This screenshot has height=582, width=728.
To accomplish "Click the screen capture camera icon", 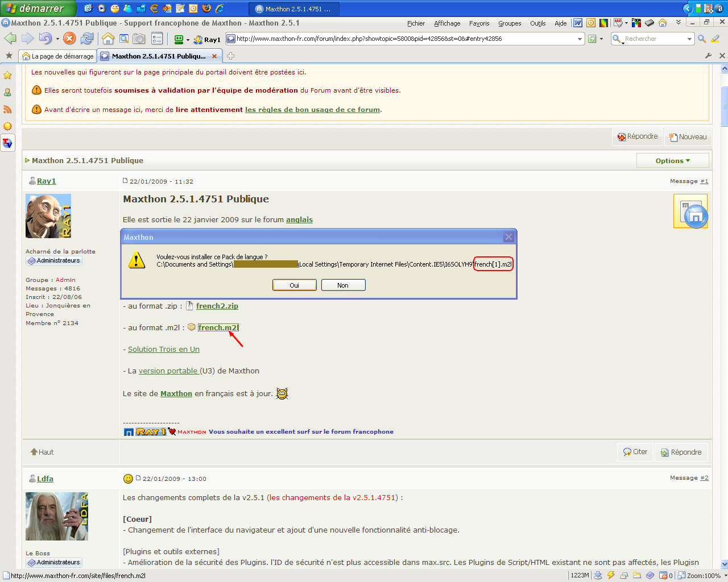I will coord(139,39).
